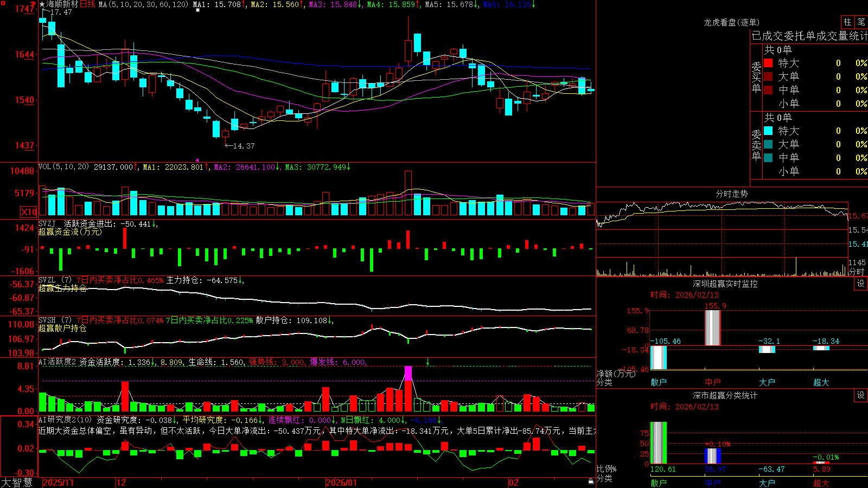Image resolution: width=868 pixels, height=488 pixels.
Task: Click the dark red 中单 buy order swatch
Action: point(768,90)
